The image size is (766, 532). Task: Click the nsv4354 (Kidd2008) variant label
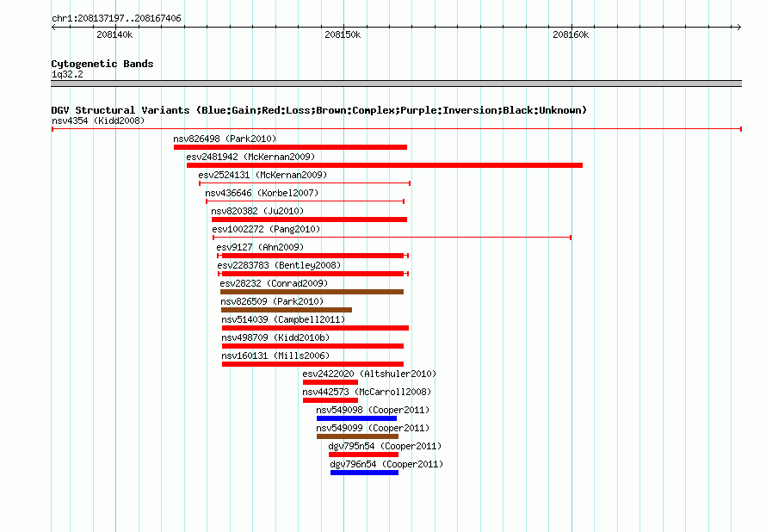pyautogui.click(x=98, y=121)
